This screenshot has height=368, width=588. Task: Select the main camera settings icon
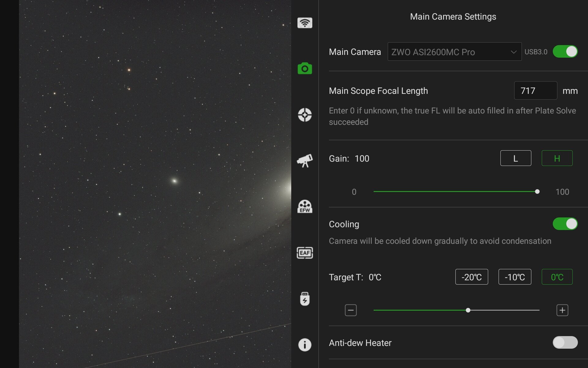point(305,69)
